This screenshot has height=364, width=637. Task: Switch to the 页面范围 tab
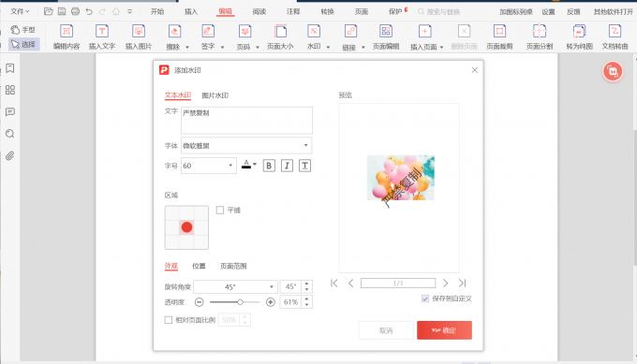click(233, 266)
